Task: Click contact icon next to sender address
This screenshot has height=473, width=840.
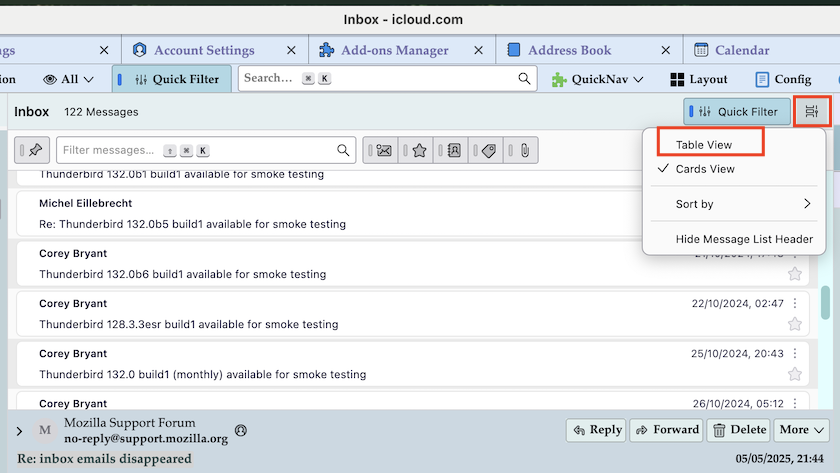Action: pos(241,430)
